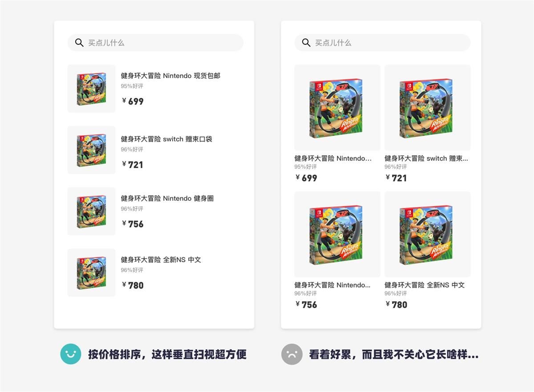534x392 pixels.
Task: Select the bottom-left grid product image
Action: click(x=337, y=234)
